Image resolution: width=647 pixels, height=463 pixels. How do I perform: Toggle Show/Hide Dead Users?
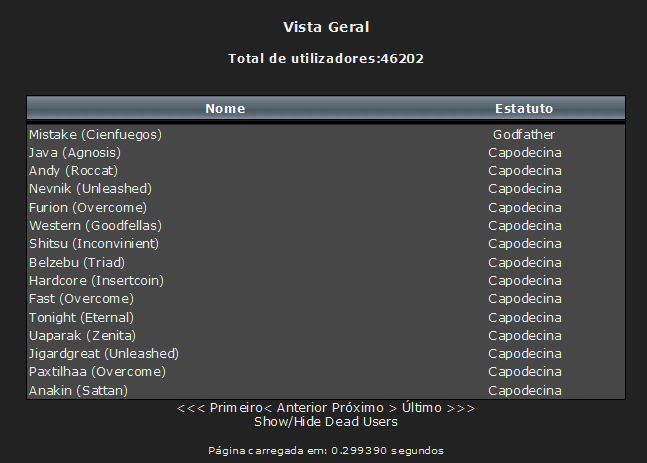[x=326, y=422]
